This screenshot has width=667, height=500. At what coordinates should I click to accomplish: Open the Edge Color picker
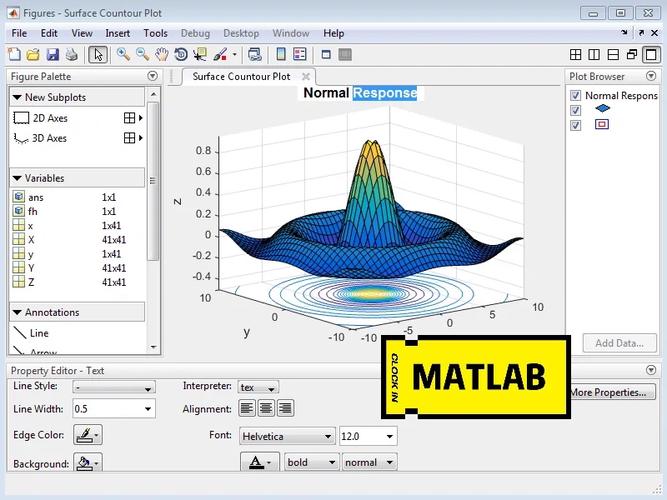(x=88, y=435)
